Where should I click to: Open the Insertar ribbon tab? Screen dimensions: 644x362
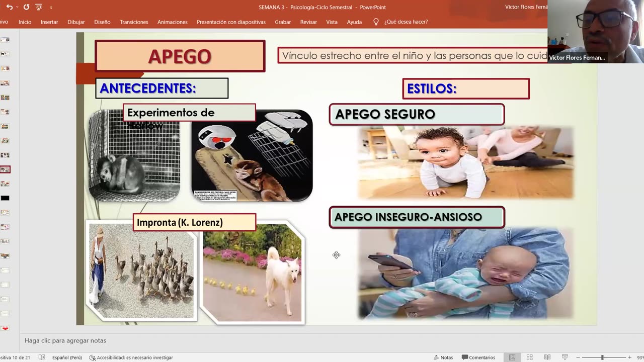tap(49, 22)
